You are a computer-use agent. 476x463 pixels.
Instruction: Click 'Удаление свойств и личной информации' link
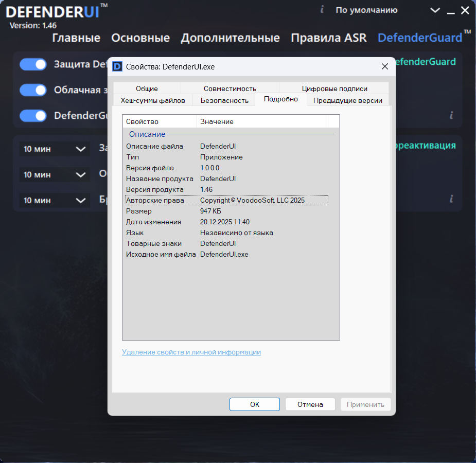click(191, 352)
